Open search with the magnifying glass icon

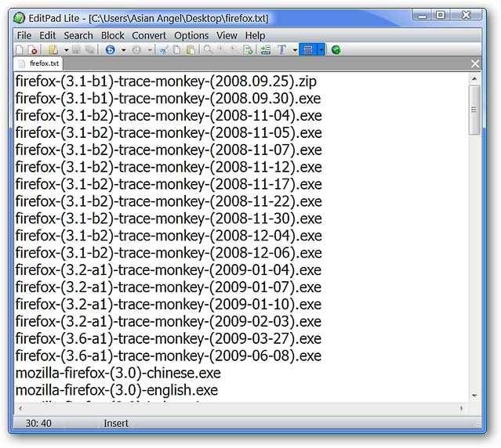click(x=208, y=50)
